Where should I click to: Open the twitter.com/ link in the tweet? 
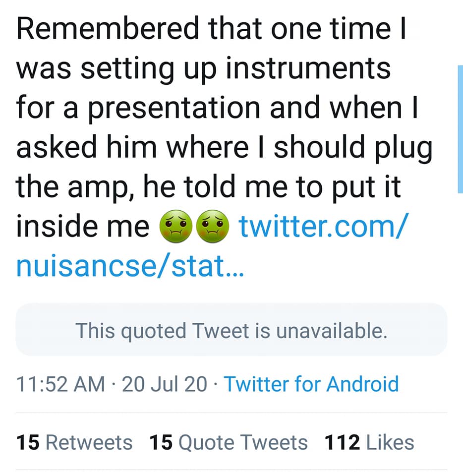[x=324, y=227]
